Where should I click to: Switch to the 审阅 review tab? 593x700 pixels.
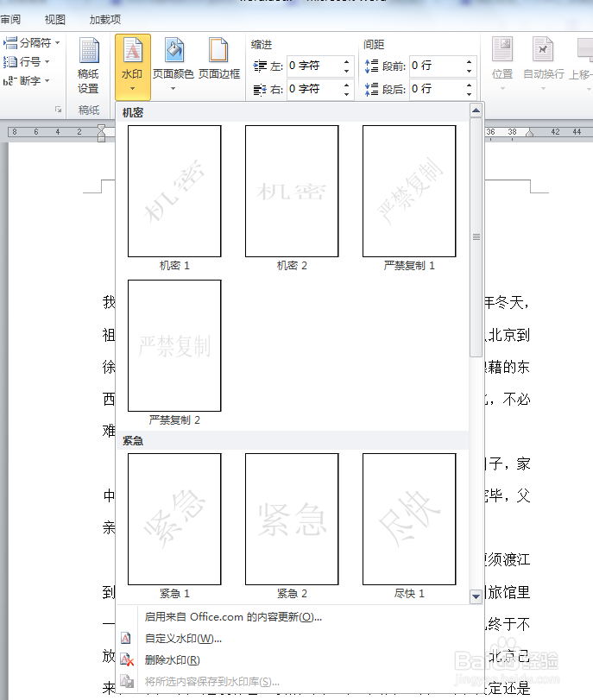tap(10, 19)
